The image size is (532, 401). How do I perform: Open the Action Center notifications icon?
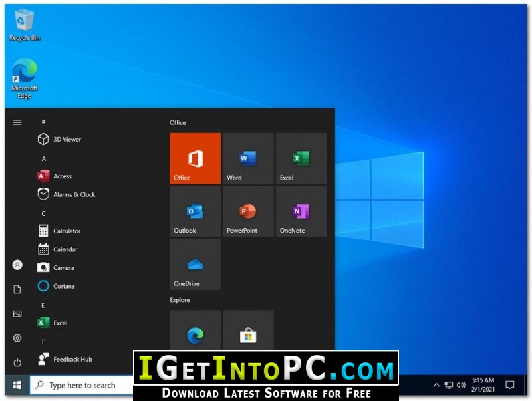click(x=509, y=385)
